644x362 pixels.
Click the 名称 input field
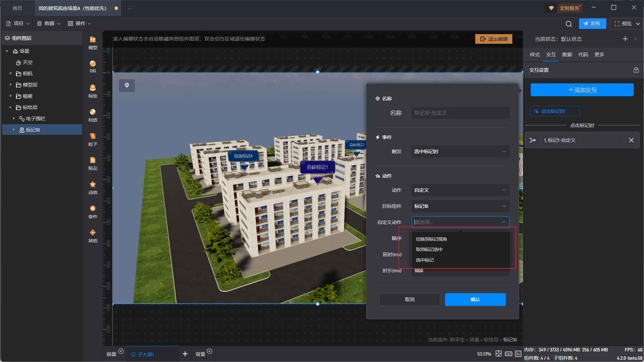[460, 113]
